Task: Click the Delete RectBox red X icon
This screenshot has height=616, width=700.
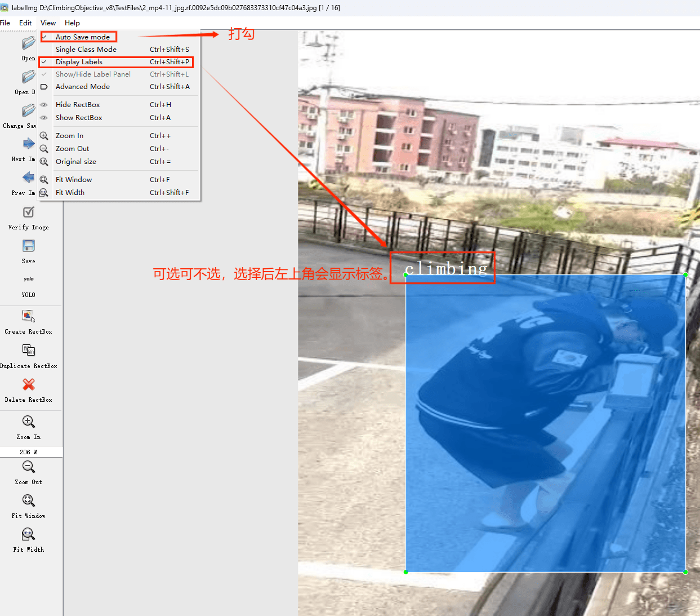Action: 28,384
